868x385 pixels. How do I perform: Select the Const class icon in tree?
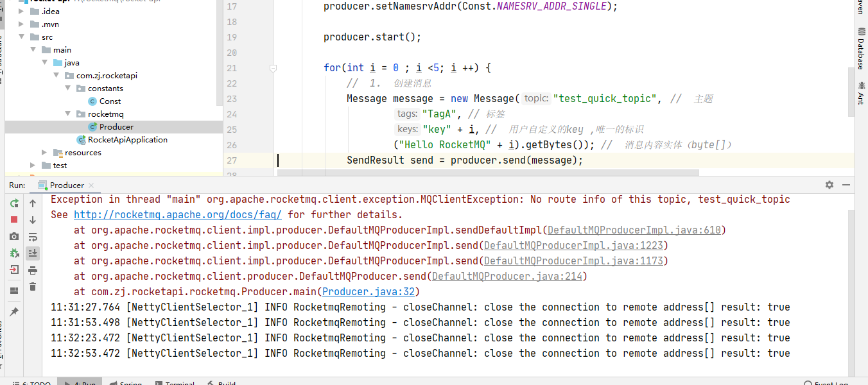tap(92, 101)
